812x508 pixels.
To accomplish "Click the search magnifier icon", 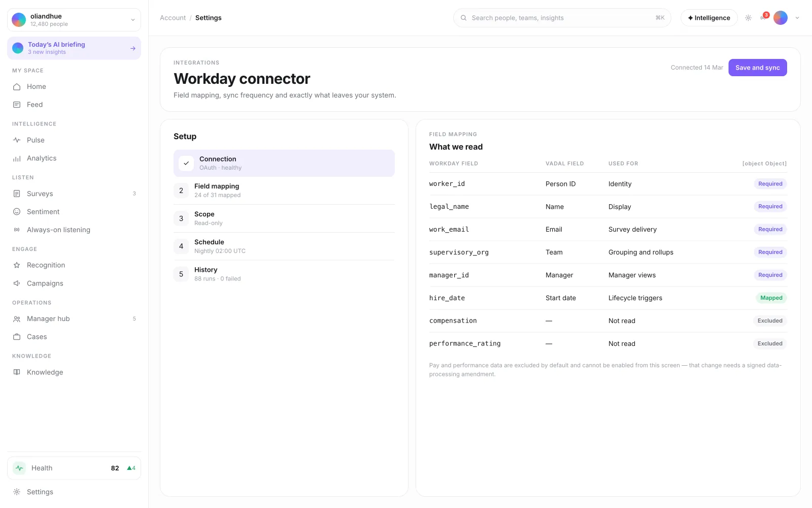I will point(463,18).
